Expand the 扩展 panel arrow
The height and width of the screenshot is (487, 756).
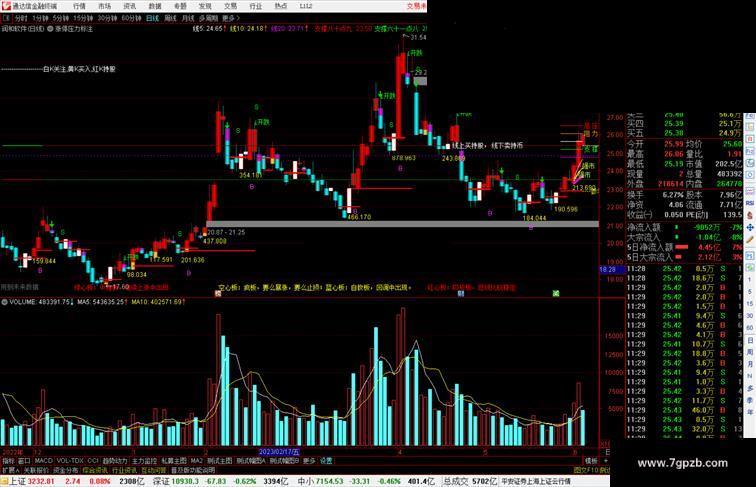tap(11, 470)
